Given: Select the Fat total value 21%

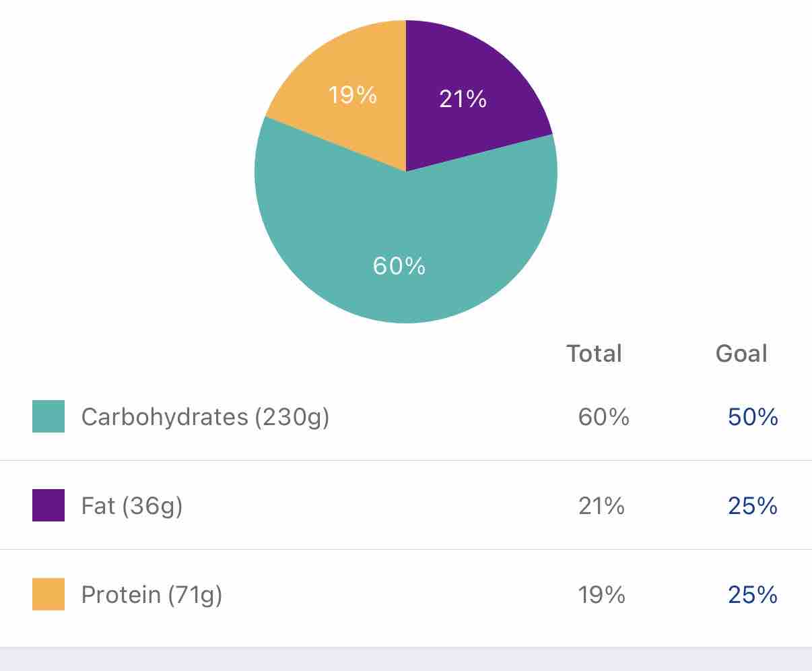Looking at the screenshot, I should point(601,506).
